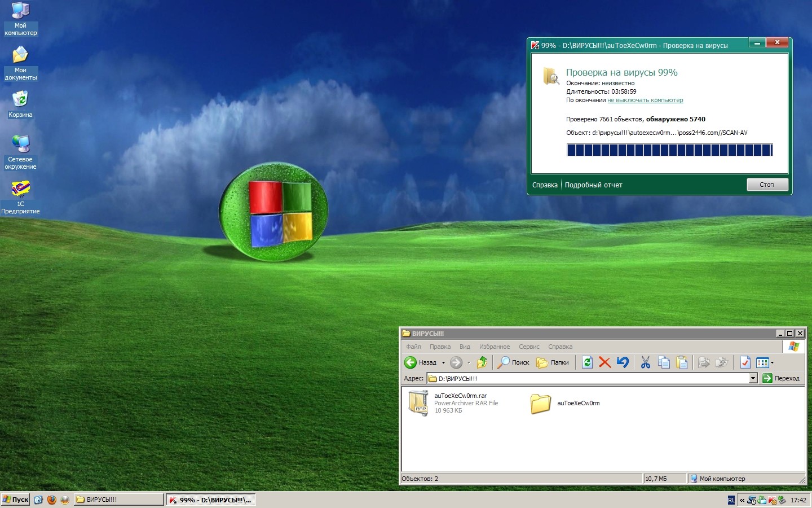Click the Refresh icon in Explorer toolbar

click(x=587, y=362)
